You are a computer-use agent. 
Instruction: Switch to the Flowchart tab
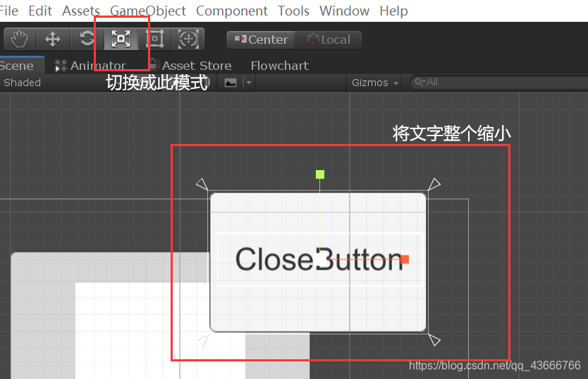coord(280,66)
